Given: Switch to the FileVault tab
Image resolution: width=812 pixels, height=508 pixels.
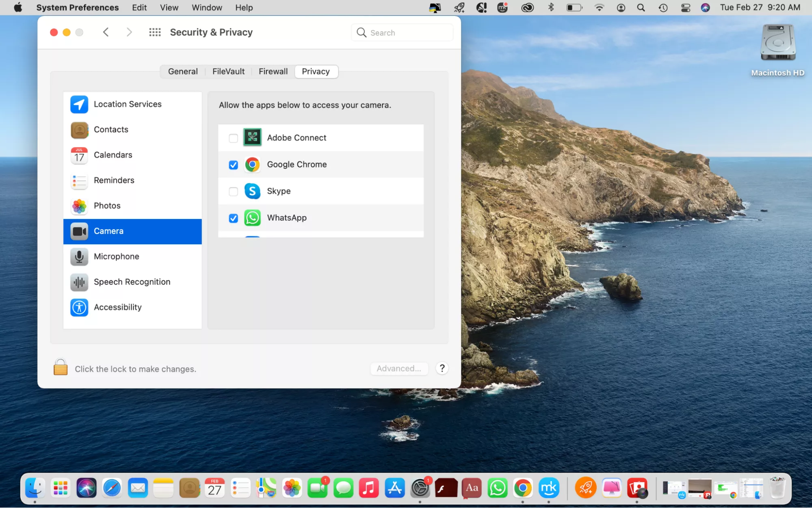Looking at the screenshot, I should [x=228, y=72].
